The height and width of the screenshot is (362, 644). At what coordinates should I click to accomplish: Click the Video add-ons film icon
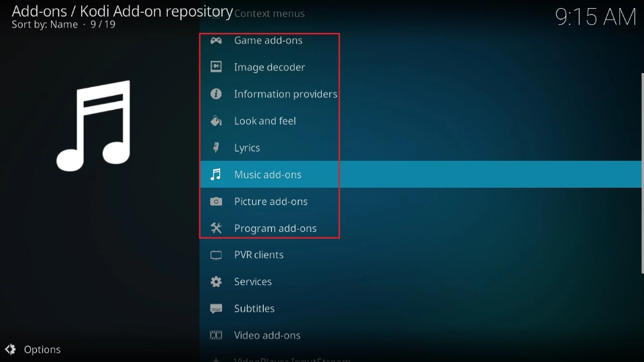pos(216,335)
